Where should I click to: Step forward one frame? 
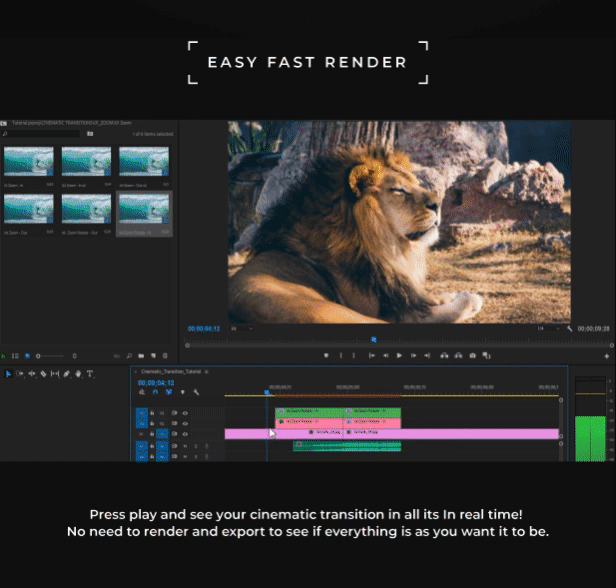(x=413, y=355)
